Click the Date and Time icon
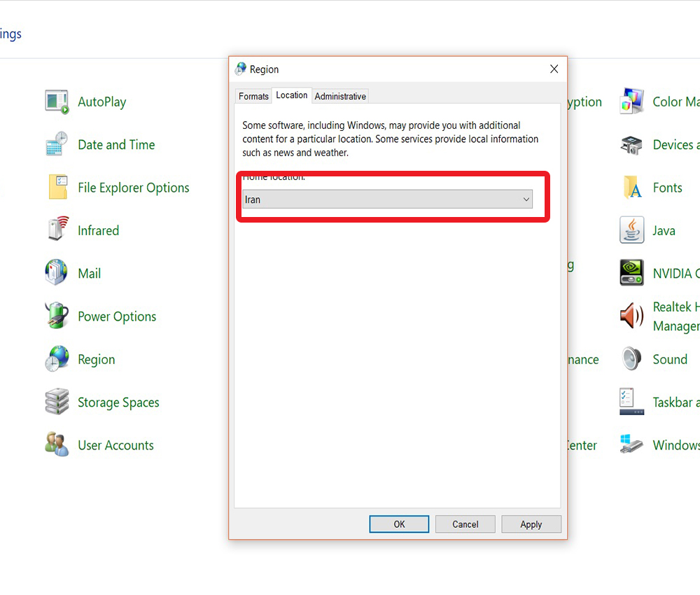Screen dimensions: 700x595 point(57,145)
